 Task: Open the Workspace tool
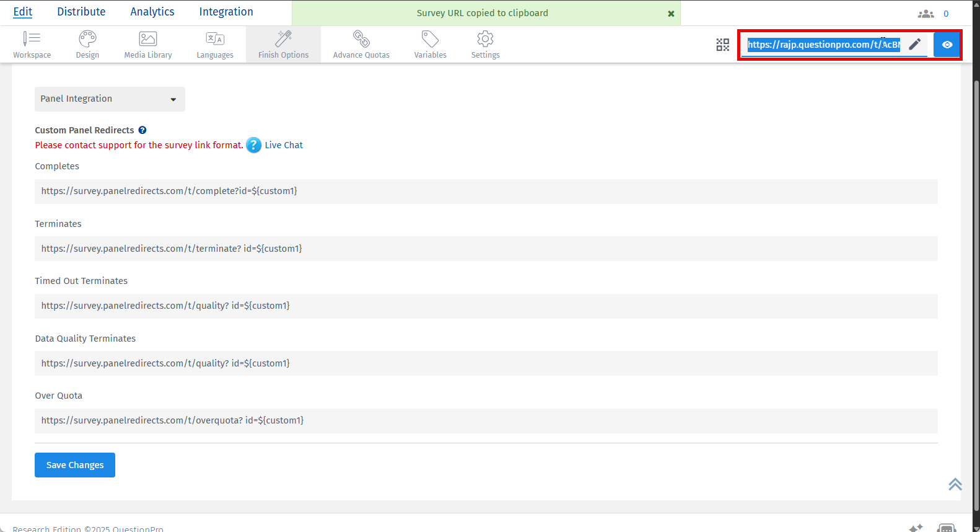coord(32,45)
